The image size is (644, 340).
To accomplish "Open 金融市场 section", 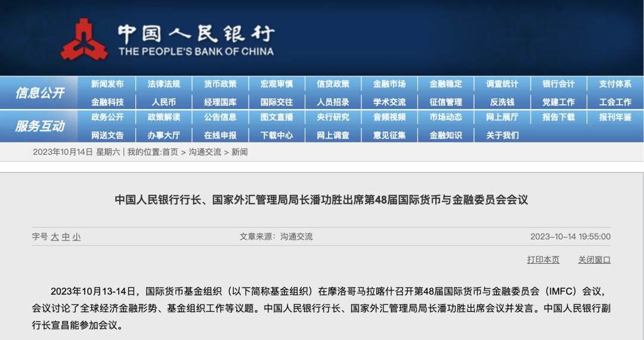I will pos(389,84).
